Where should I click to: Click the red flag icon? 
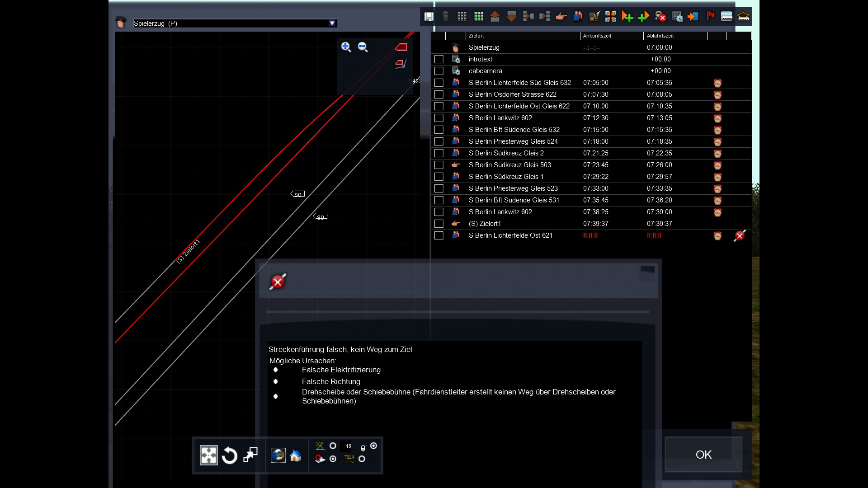coord(710,17)
